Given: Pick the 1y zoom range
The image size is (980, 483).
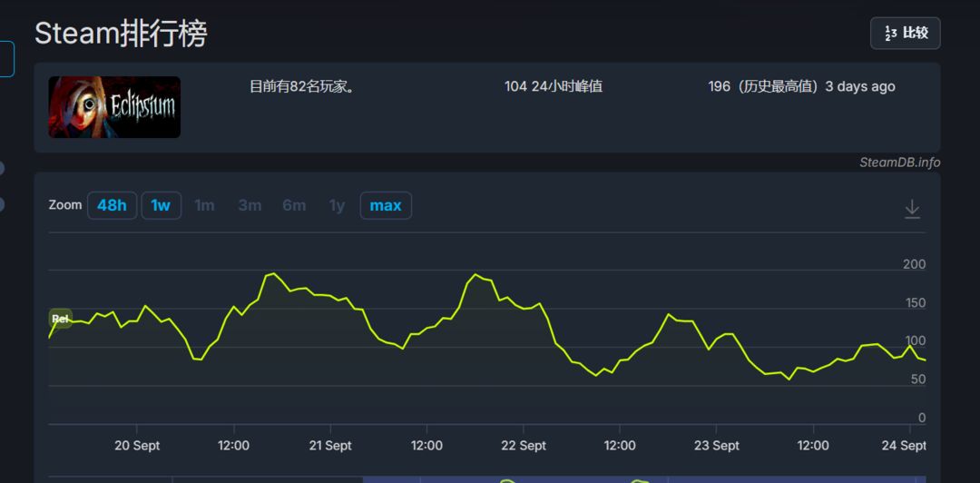Looking at the screenshot, I should [x=337, y=205].
